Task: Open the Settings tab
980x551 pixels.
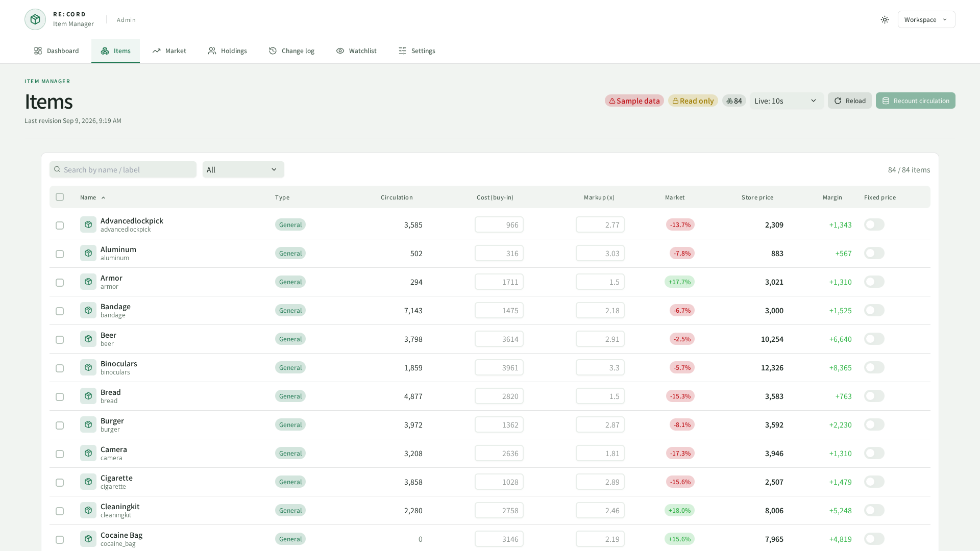Action: 416,51
